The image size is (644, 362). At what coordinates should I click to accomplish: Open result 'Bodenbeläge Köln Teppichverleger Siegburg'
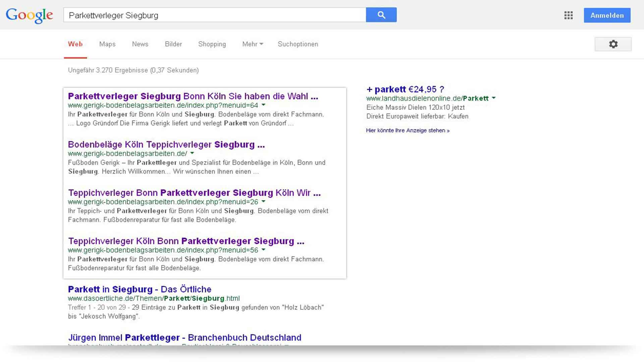(166, 144)
